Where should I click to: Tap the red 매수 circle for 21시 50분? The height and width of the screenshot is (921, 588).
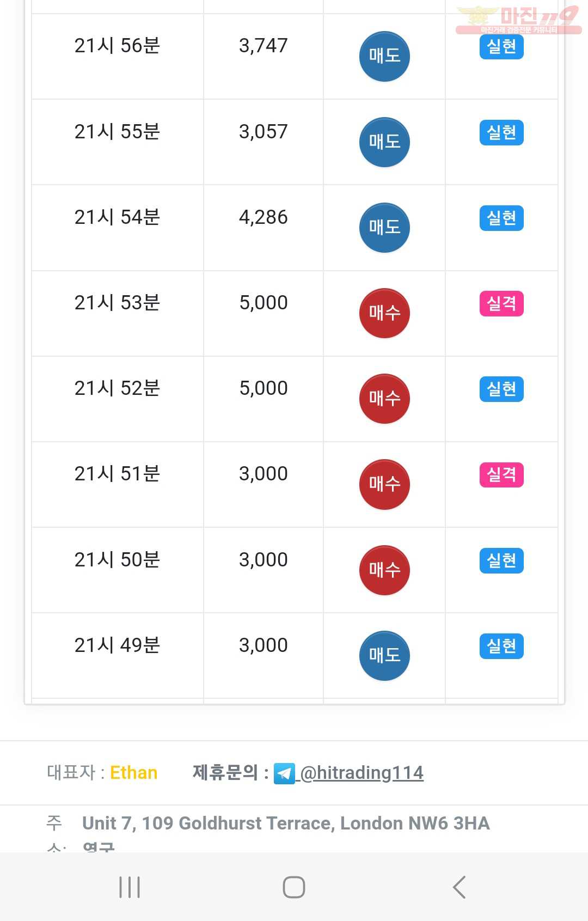coord(384,570)
